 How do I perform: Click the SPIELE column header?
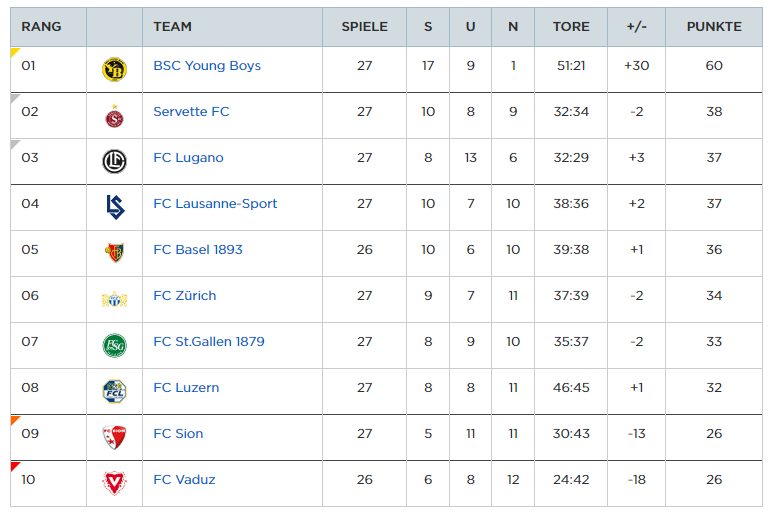[x=364, y=27]
